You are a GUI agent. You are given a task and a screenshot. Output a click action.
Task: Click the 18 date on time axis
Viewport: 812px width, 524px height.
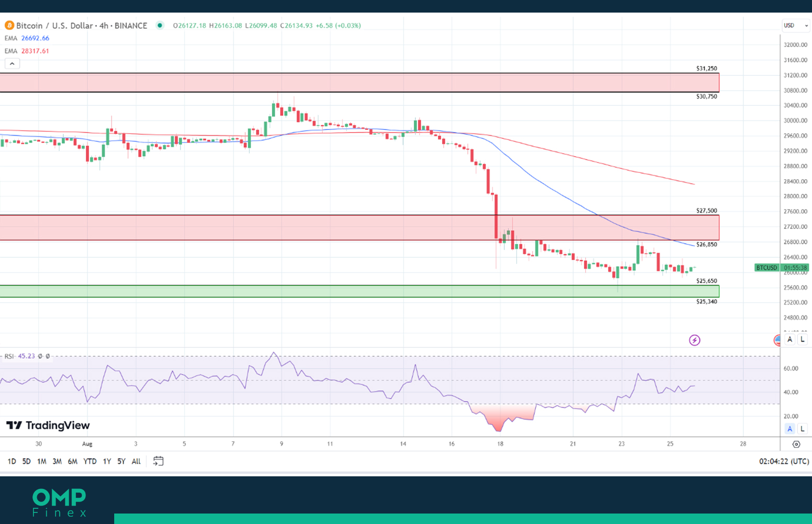[x=500, y=444]
